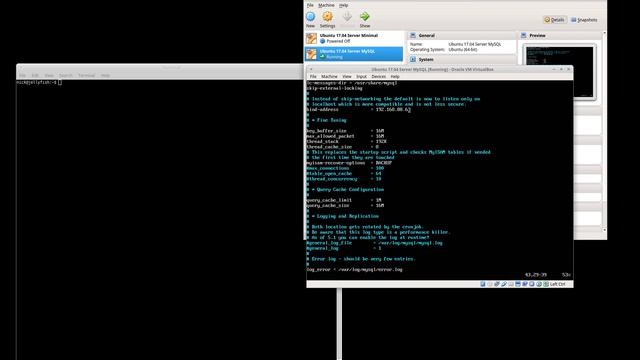Open View menu in the host terminal window
This screenshot has height=360, width=640.
(x=49, y=76)
